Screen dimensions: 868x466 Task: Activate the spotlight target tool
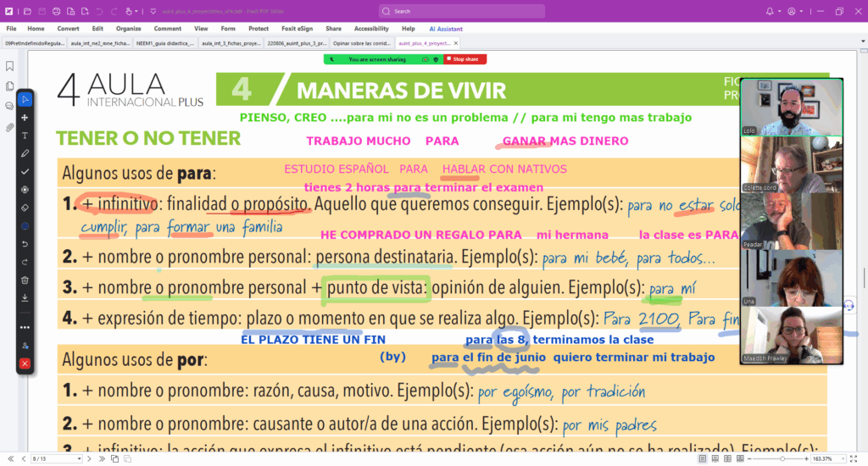25,190
